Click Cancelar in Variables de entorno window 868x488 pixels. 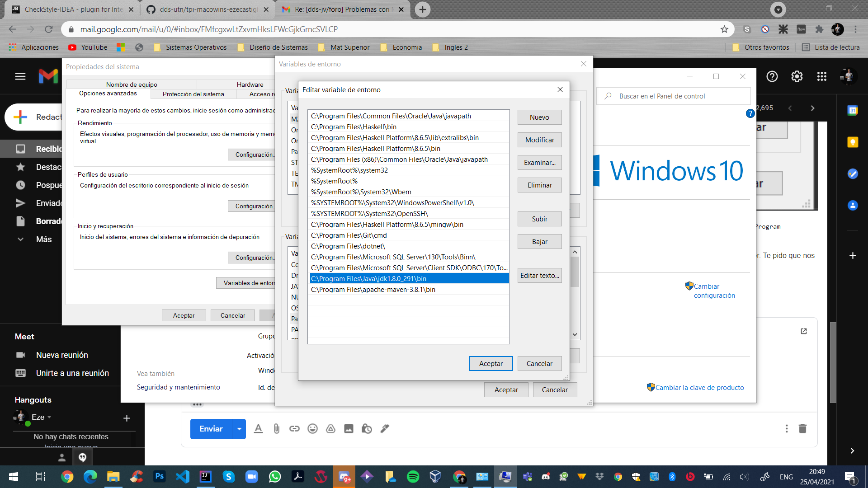[x=555, y=390]
